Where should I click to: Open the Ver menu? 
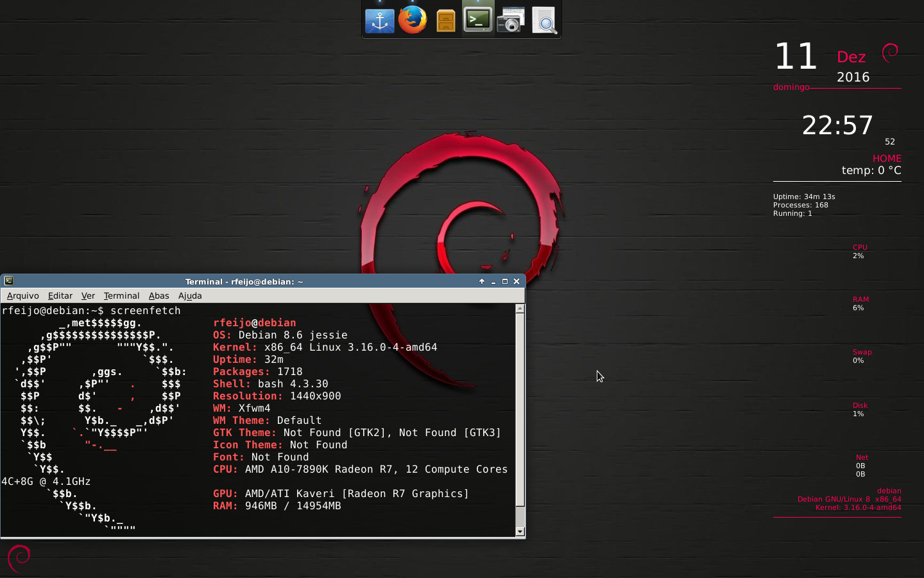[x=88, y=295]
